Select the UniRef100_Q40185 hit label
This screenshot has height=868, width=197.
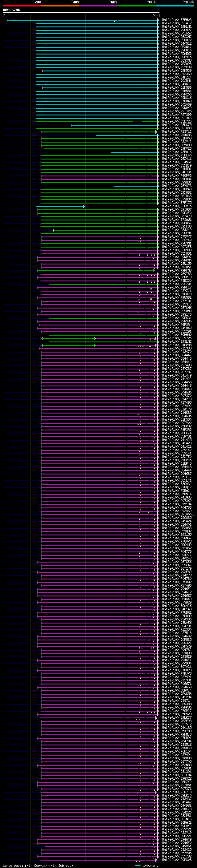177,728
